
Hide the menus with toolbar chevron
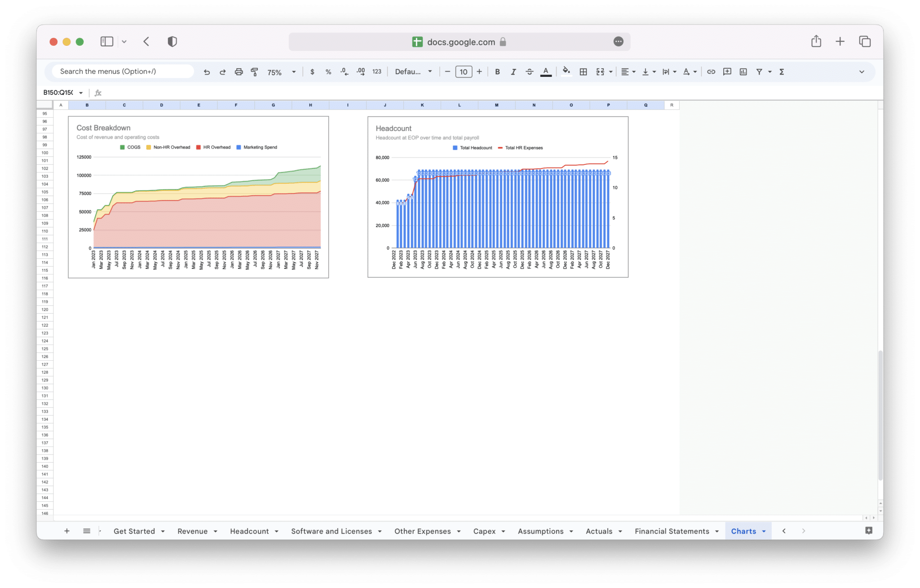tap(861, 72)
